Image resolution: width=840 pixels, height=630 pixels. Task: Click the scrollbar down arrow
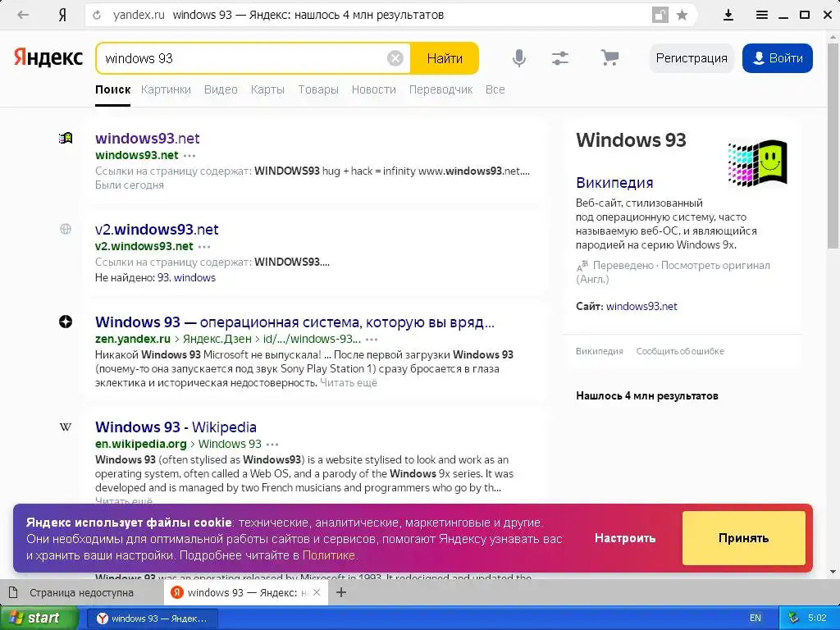(x=833, y=572)
